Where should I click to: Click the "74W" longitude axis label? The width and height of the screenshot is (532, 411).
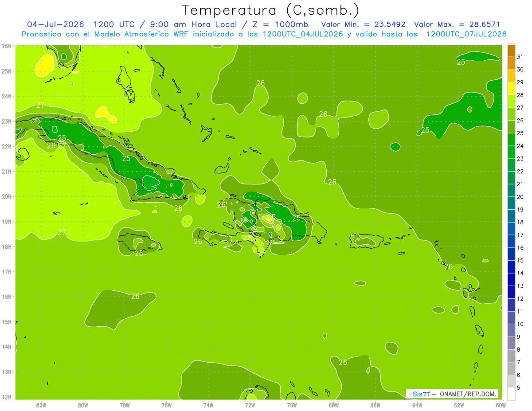click(208, 405)
